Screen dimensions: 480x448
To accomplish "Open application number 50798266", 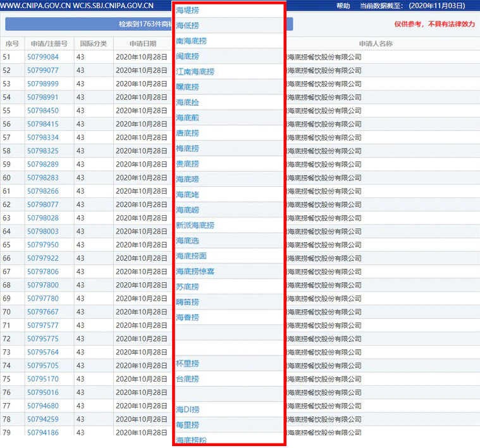I will coord(43,191).
